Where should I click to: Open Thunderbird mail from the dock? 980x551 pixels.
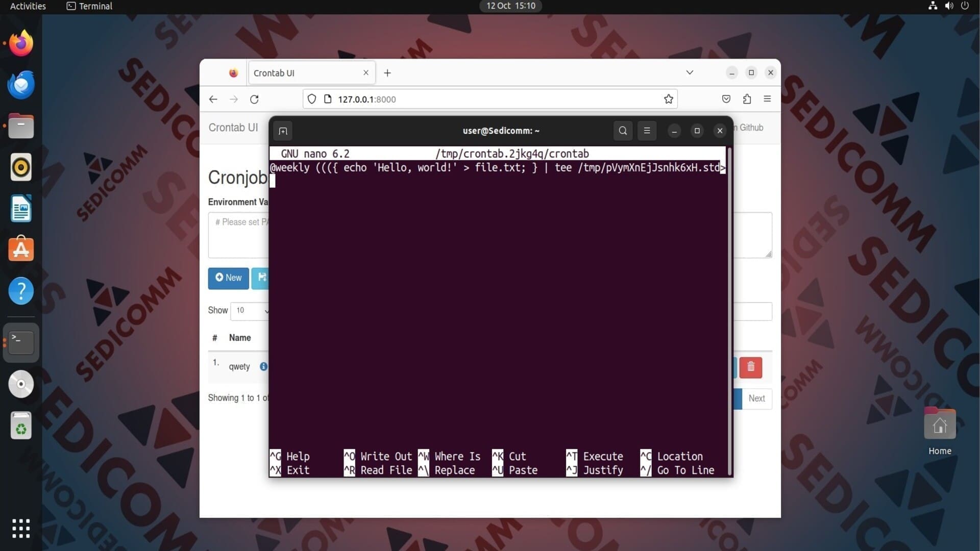coord(21,85)
